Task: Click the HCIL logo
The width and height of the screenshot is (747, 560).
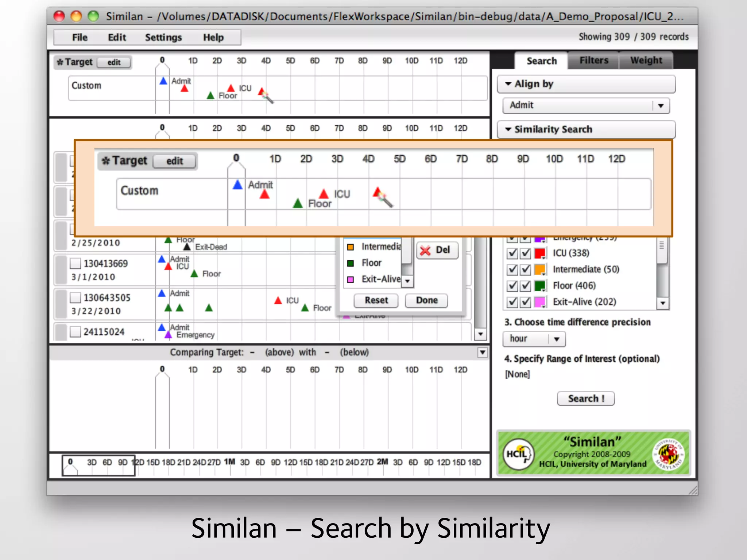Action: (x=519, y=454)
